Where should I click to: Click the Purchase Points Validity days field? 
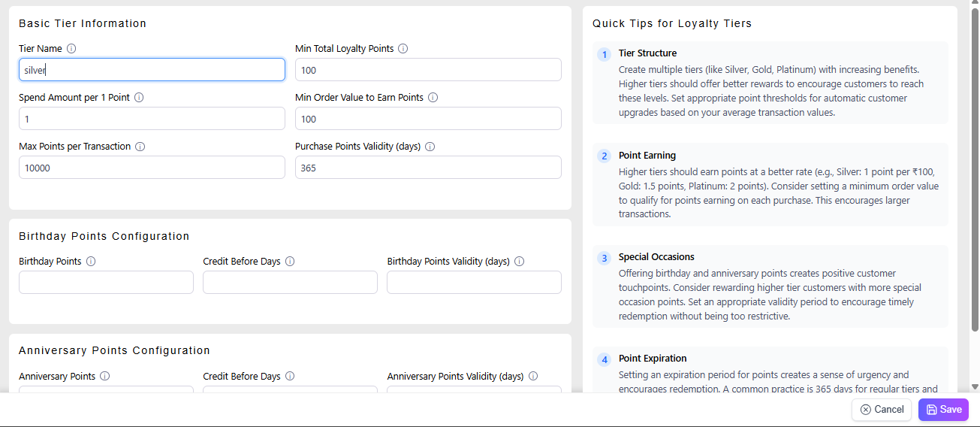428,168
